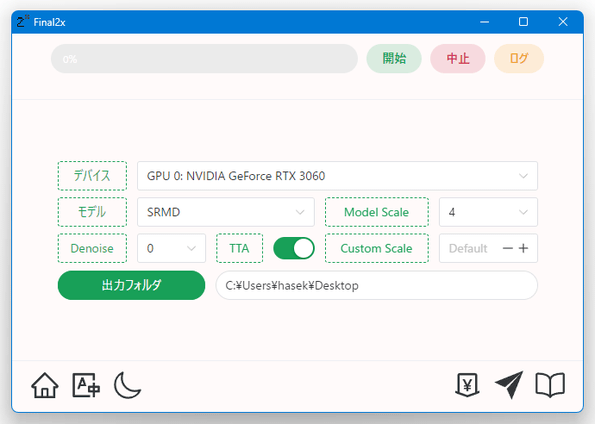Open the Model Scale value dropdown
The image size is (595, 424).
click(x=488, y=212)
